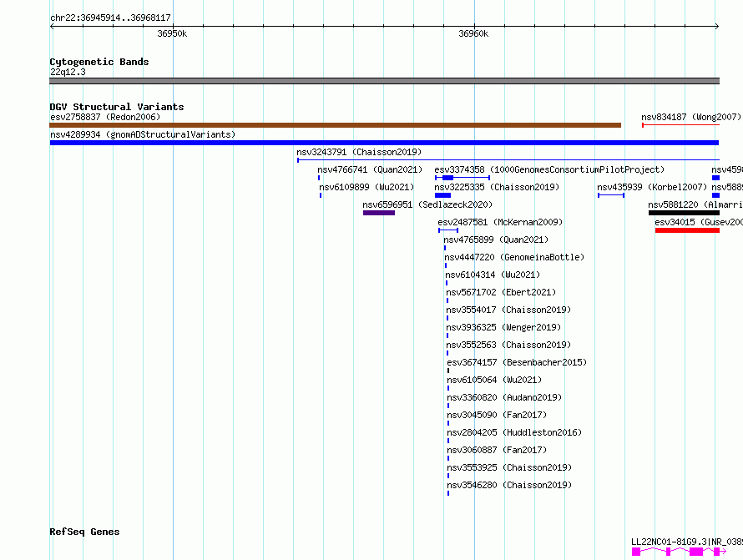Click the RefSeq Genes track title
743x560 pixels.
click(84, 532)
